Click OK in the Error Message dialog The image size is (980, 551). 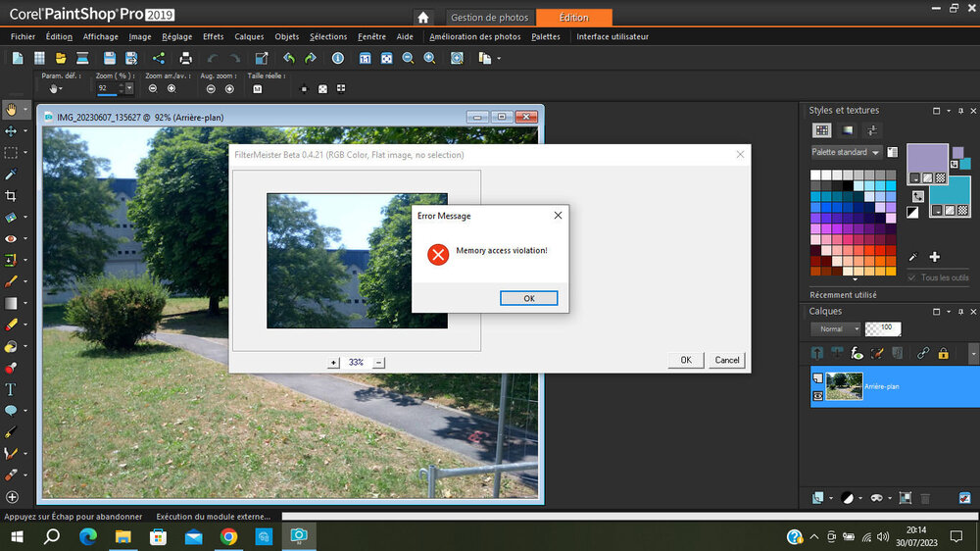click(528, 298)
